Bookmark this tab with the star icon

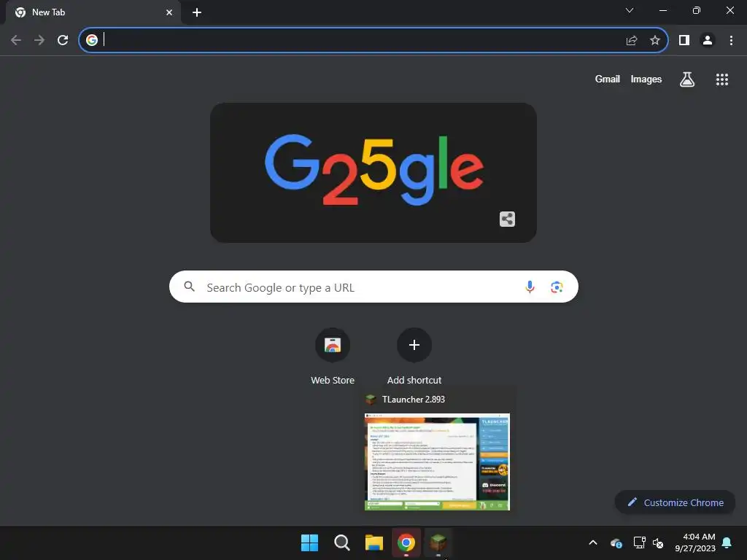pos(655,40)
